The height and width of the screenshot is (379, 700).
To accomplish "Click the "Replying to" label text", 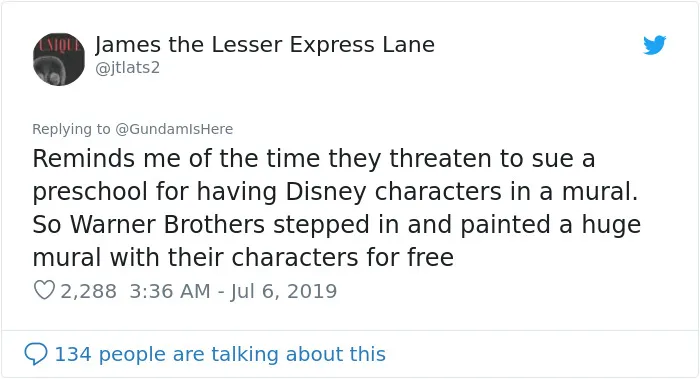I will 71,129.
